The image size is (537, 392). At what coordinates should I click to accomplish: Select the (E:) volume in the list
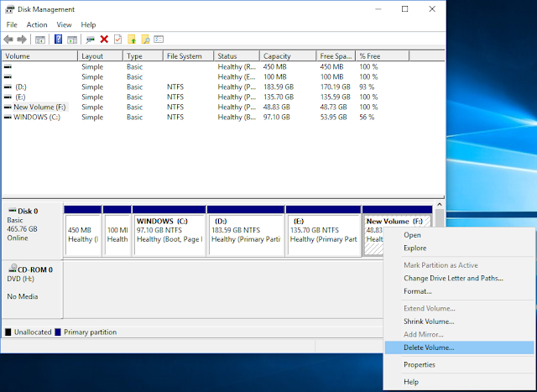click(x=20, y=97)
